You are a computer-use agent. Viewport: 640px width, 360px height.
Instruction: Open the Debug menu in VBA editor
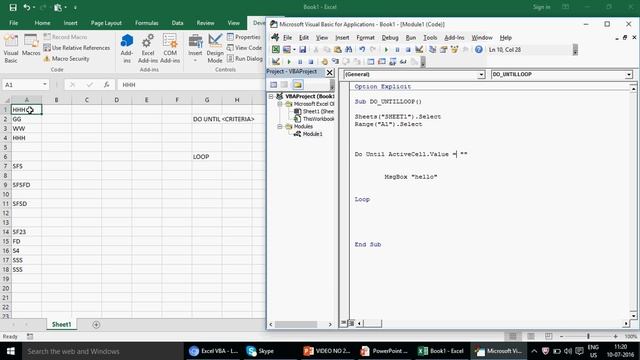coord(390,38)
